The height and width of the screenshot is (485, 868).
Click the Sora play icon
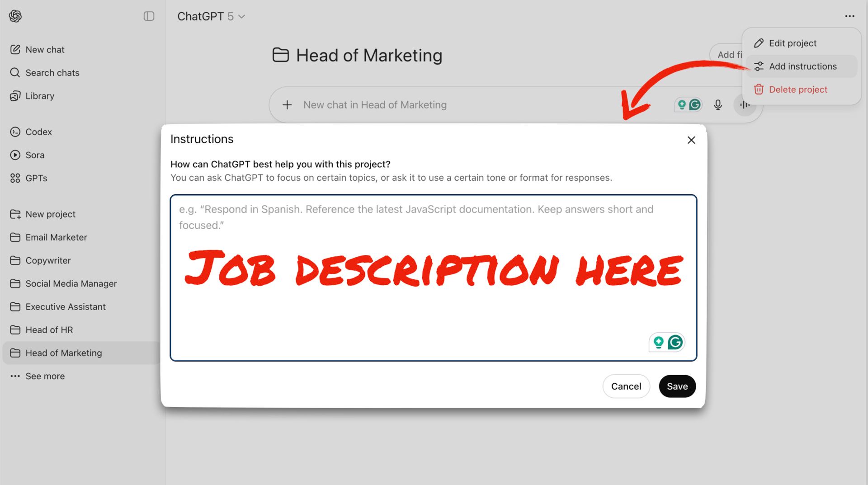(15, 155)
